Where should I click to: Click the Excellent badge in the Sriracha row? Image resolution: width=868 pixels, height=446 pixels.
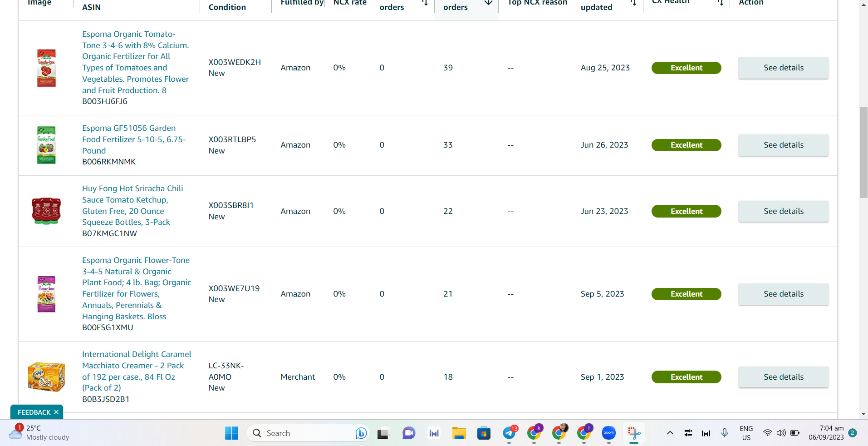[x=686, y=211]
